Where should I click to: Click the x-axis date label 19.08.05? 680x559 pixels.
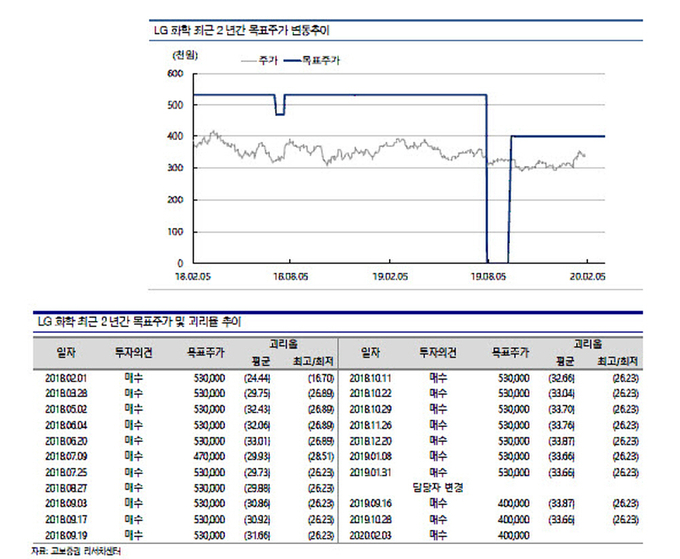tap(488, 277)
